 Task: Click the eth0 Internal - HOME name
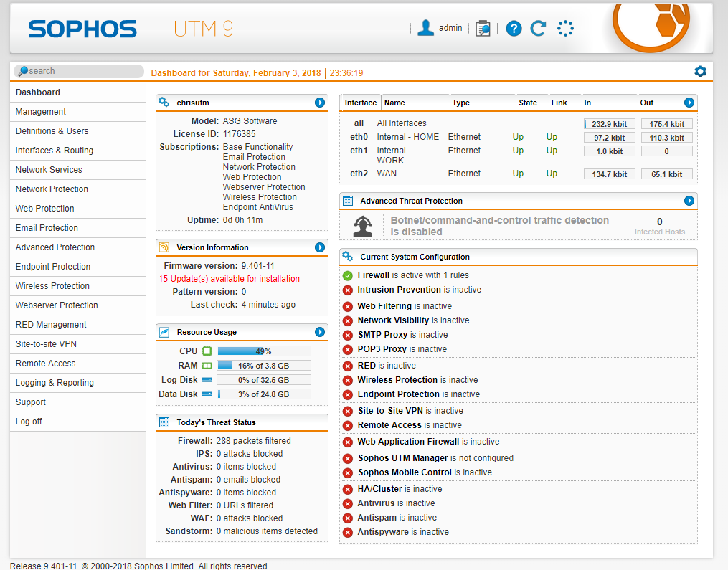tap(407, 137)
